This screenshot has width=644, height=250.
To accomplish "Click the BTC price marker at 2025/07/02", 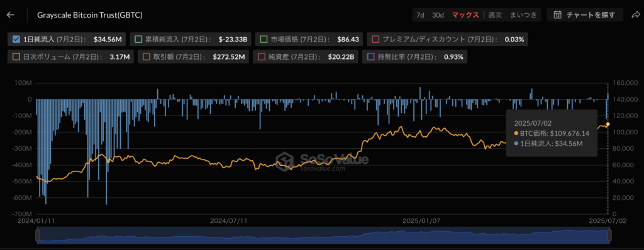I will click(x=608, y=124).
